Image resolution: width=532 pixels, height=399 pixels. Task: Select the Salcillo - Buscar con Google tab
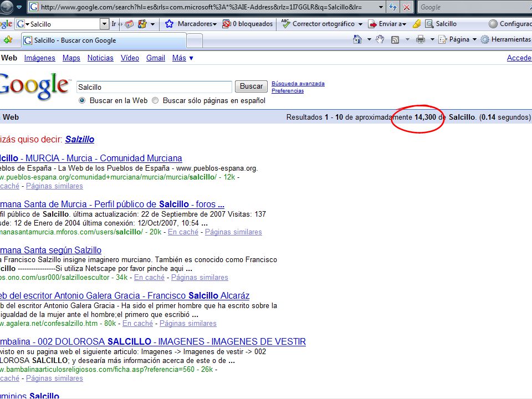104,40
